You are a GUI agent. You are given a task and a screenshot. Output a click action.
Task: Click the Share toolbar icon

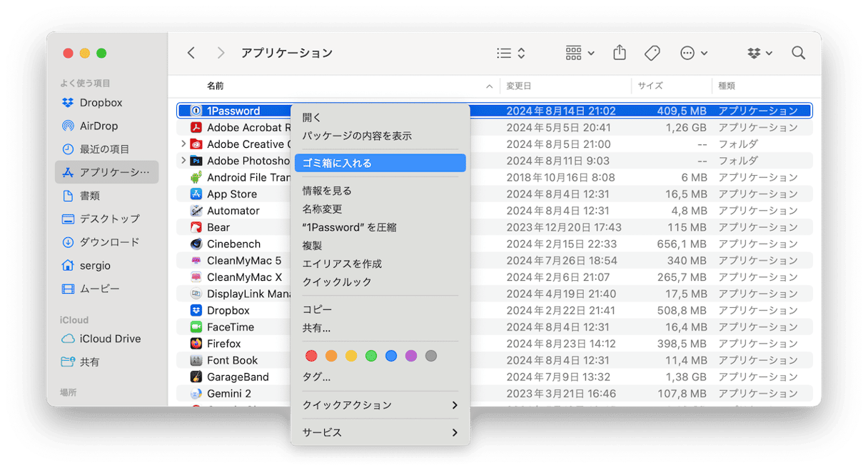coord(620,53)
